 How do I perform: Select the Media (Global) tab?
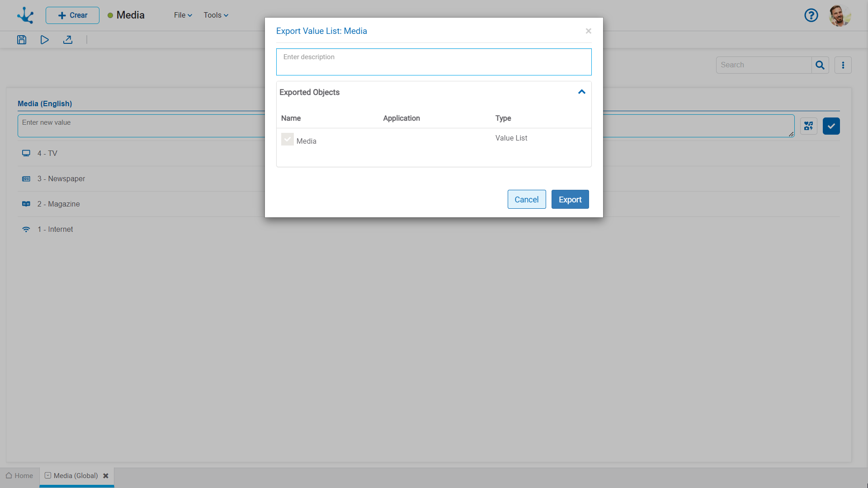[75, 475]
